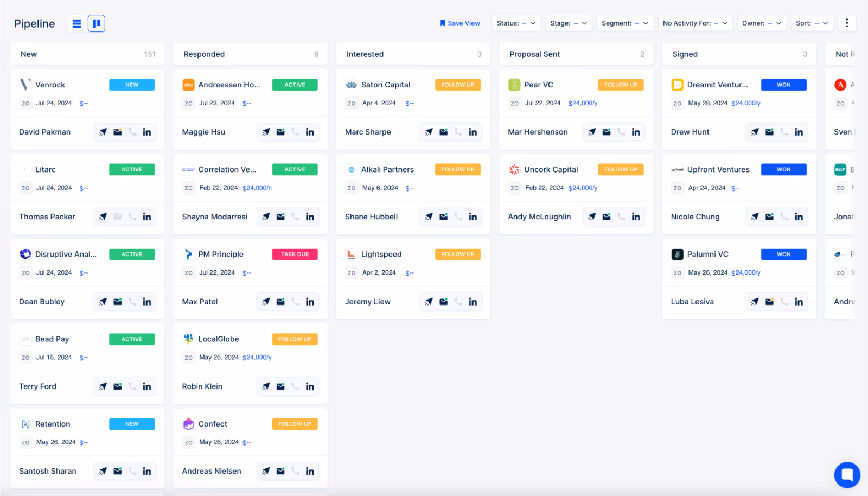Open the Upfront Ventures deal
Image resolution: width=868 pixels, height=496 pixels.
pos(739,194)
